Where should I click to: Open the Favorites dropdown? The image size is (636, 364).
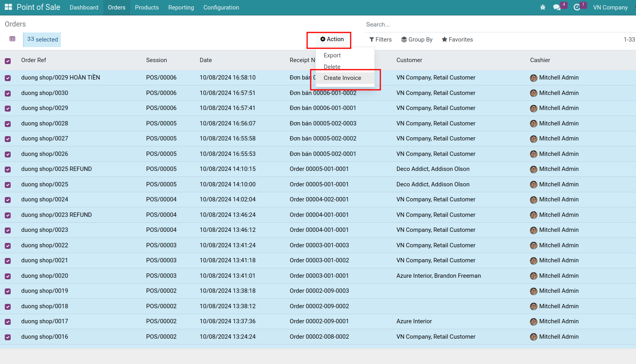point(457,39)
